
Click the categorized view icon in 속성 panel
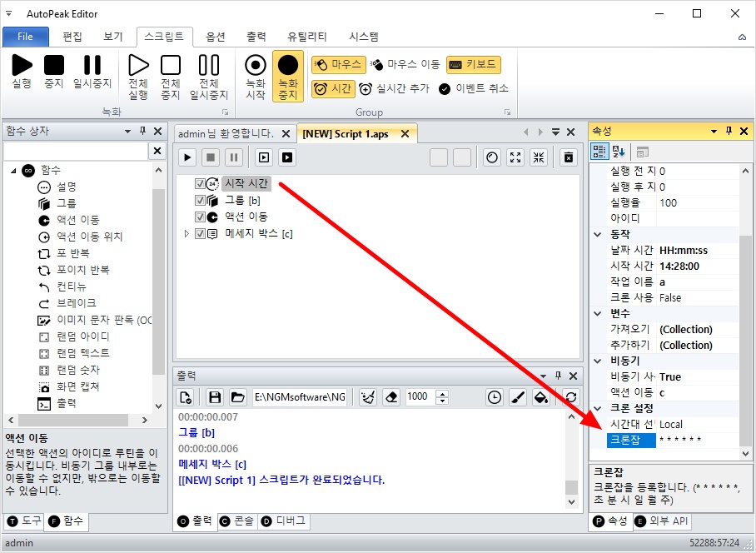(x=599, y=152)
